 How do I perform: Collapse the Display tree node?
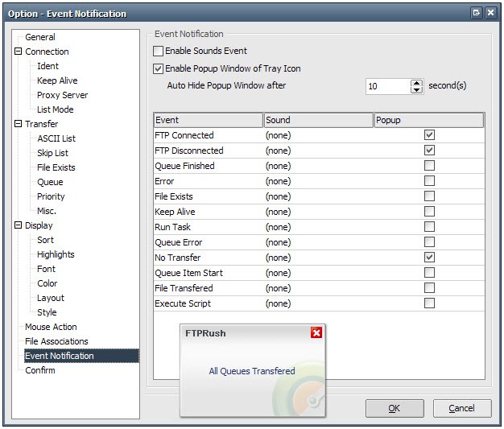pyautogui.click(x=19, y=225)
